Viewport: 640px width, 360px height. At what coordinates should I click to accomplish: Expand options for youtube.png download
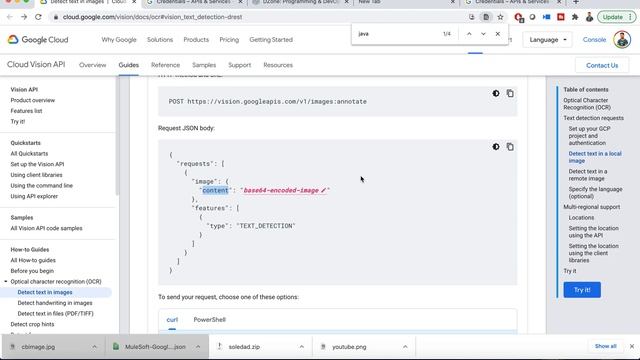coord(405,347)
